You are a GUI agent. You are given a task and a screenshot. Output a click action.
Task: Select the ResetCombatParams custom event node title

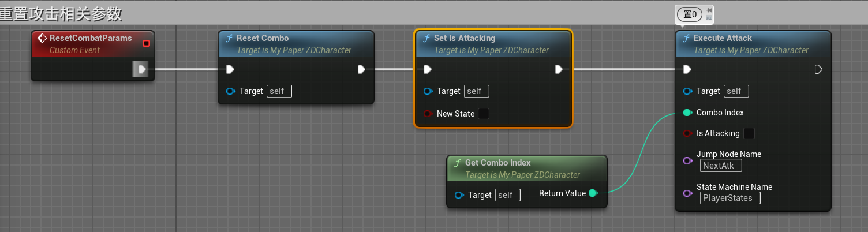coord(91,38)
